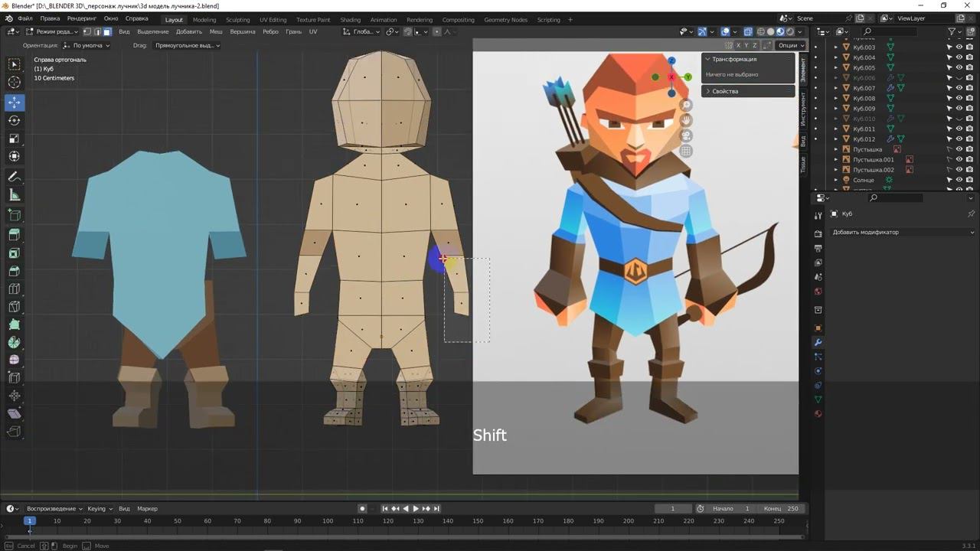Switch to face select mode
The height and width of the screenshot is (551, 980).
(107, 32)
